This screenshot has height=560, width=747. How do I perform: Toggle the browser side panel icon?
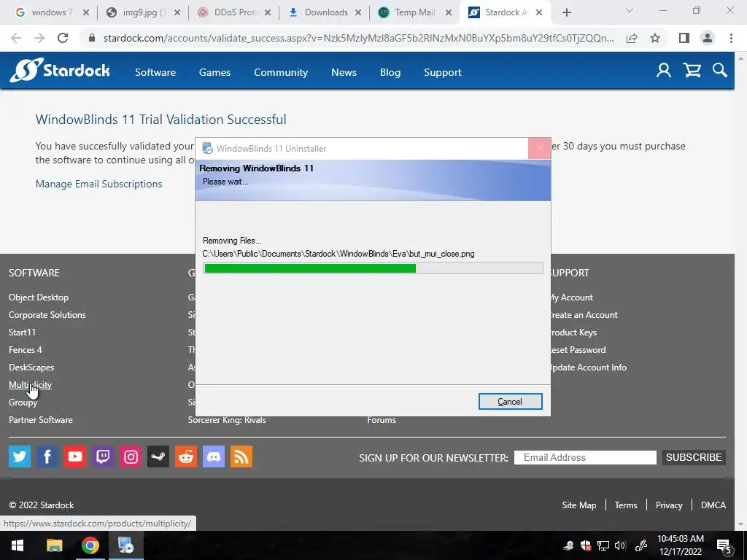click(684, 38)
